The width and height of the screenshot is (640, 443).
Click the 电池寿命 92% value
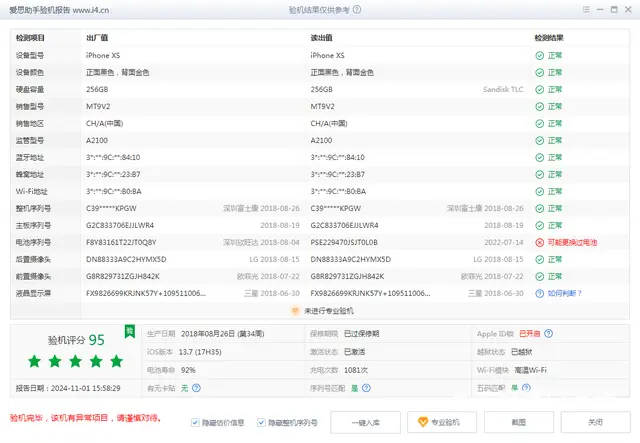click(x=188, y=370)
